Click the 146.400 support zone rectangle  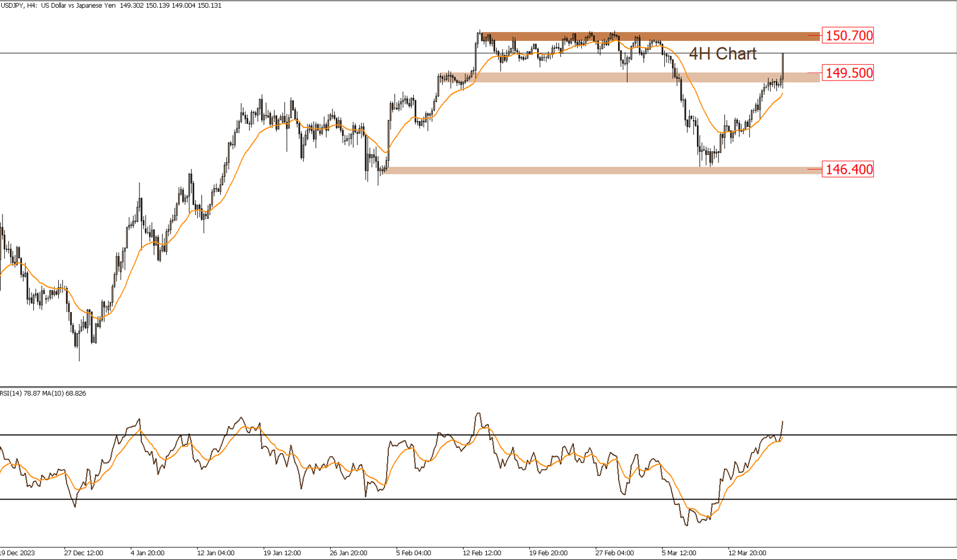[x=594, y=170]
